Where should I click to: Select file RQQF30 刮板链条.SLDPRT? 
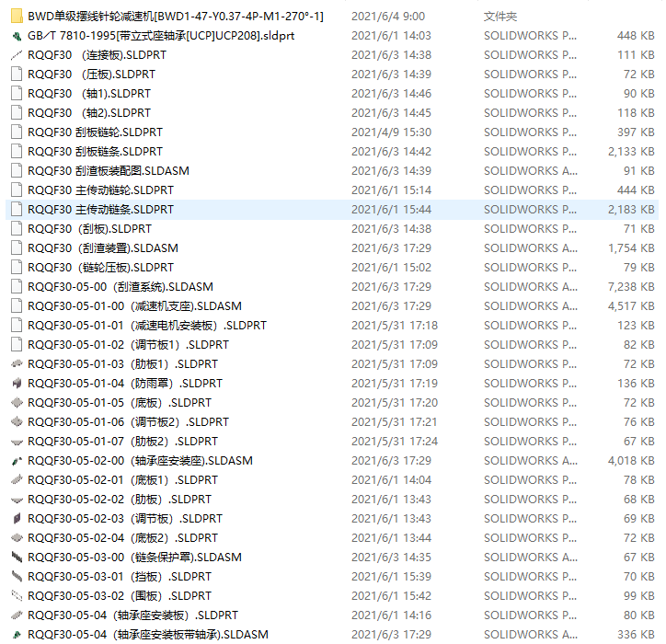pos(95,152)
